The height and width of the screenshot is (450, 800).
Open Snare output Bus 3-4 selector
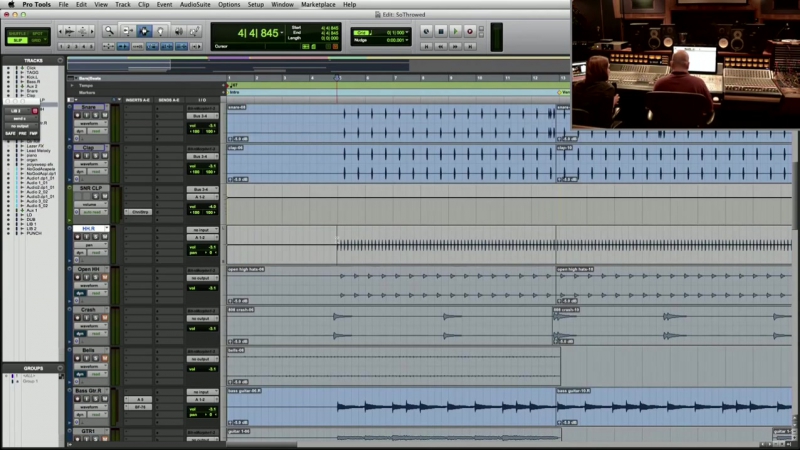202,116
